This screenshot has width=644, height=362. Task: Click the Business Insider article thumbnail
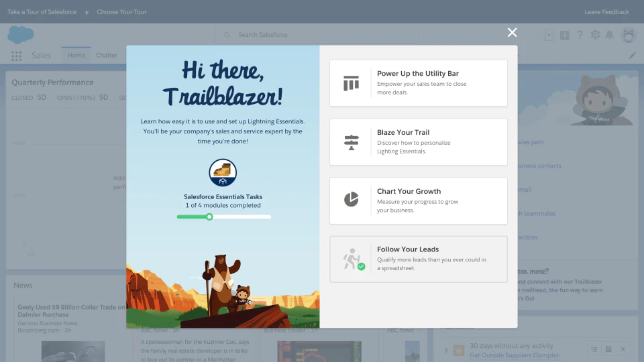tap(319, 351)
